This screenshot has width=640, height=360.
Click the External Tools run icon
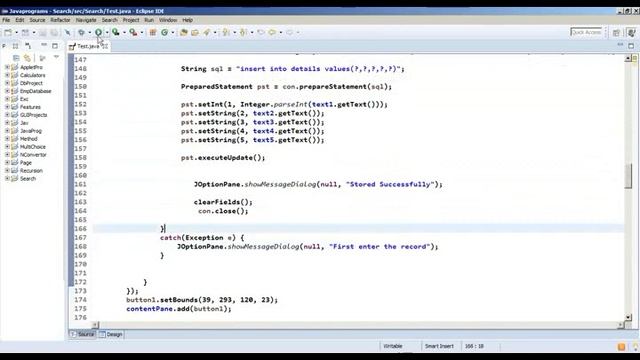click(133, 32)
